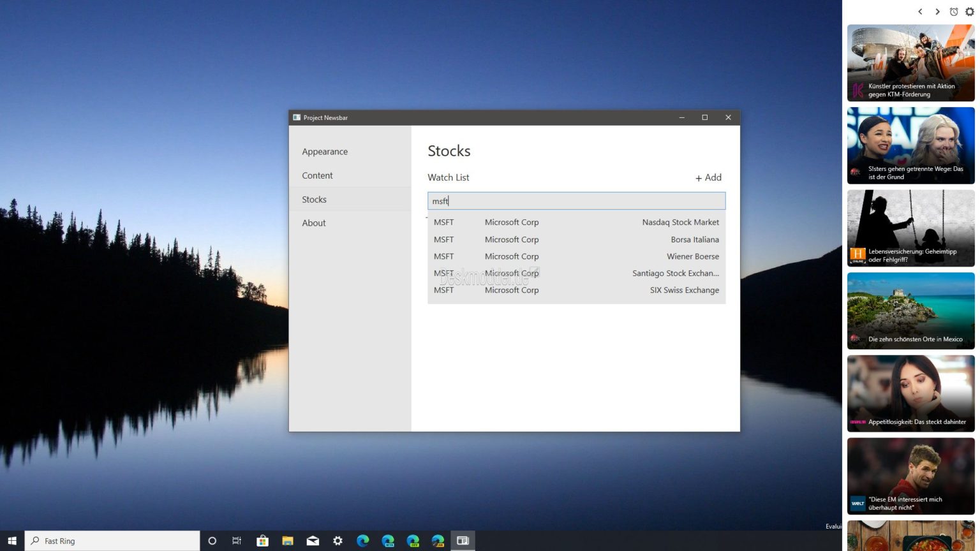Open the Content settings page

pyautogui.click(x=317, y=175)
